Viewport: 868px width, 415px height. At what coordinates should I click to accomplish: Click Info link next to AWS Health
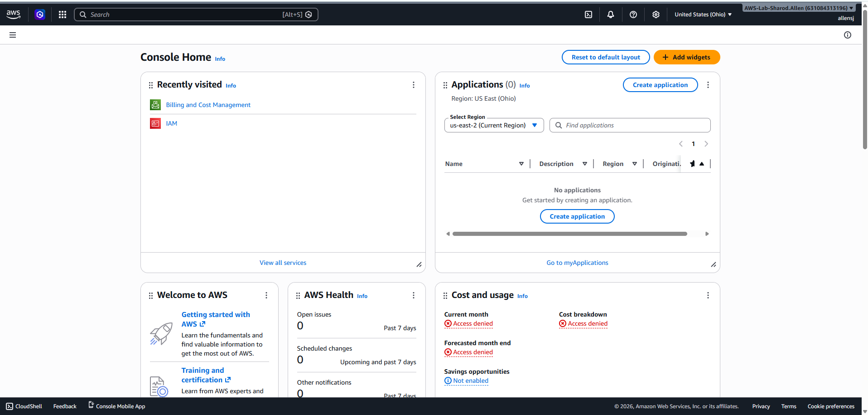[362, 296]
